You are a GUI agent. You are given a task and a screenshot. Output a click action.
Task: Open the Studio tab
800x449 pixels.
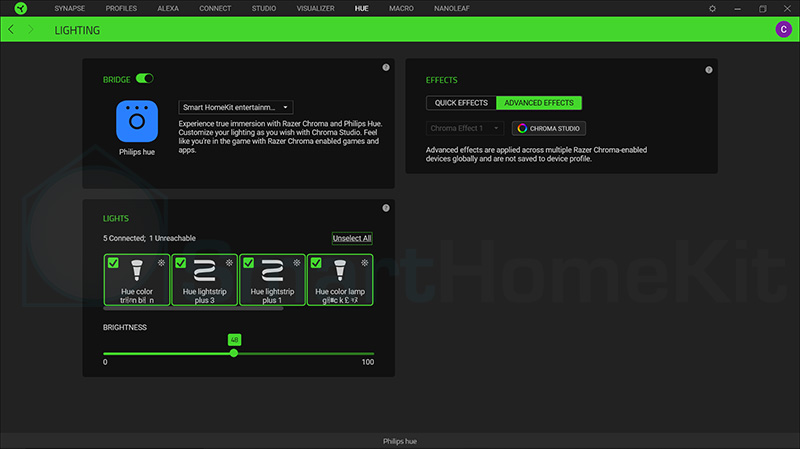click(x=264, y=8)
